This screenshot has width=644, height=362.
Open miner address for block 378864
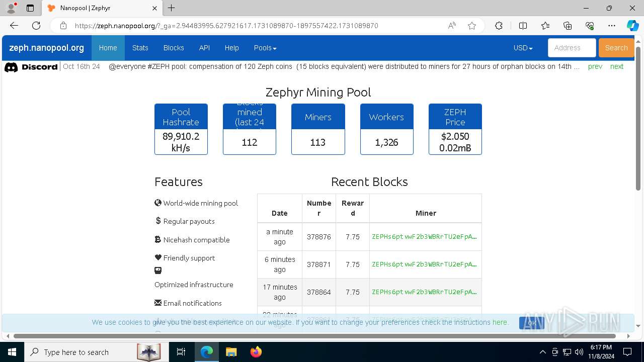point(424,292)
